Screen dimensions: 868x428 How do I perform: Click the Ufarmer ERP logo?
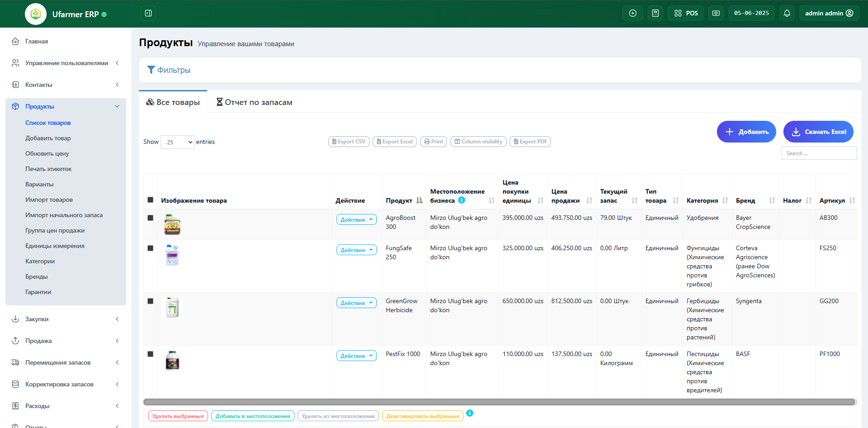point(36,14)
